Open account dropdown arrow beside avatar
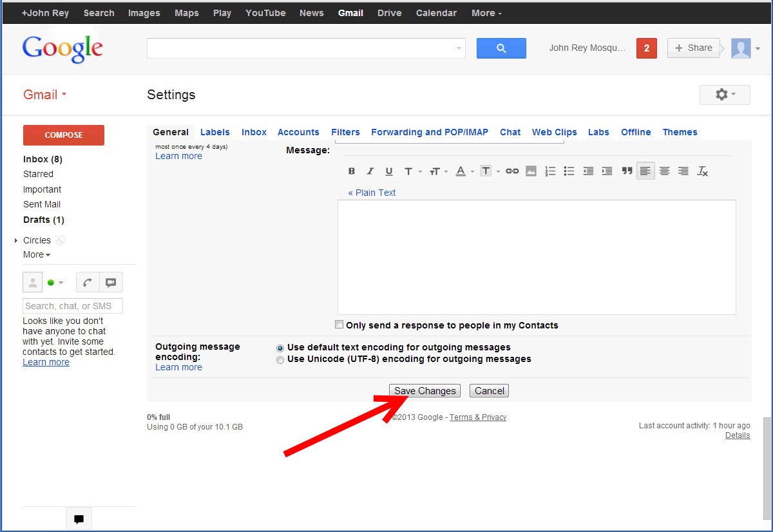 (x=758, y=49)
